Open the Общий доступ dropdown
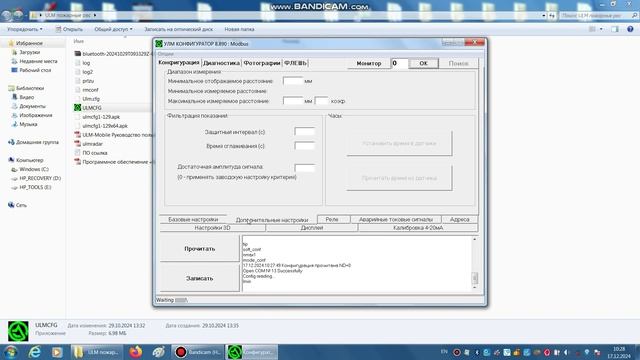 113,29
